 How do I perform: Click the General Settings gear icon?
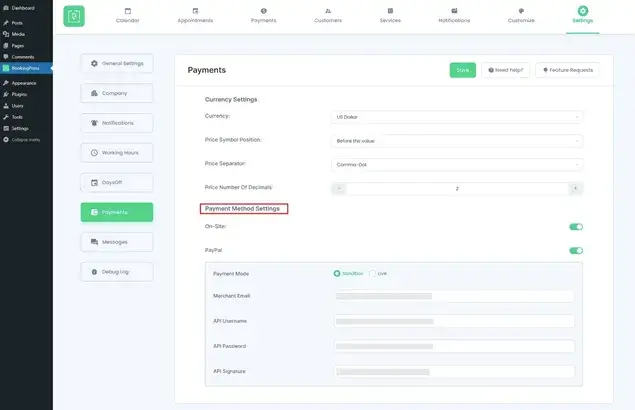click(94, 64)
